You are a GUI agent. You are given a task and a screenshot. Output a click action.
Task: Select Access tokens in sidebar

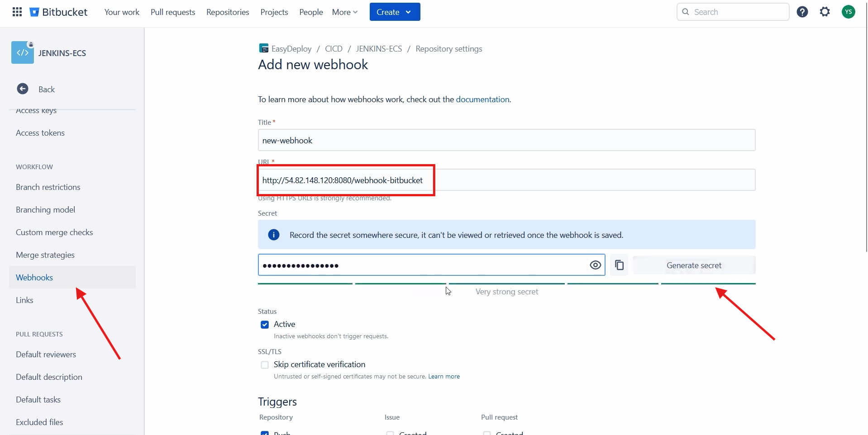[x=72, y=133]
